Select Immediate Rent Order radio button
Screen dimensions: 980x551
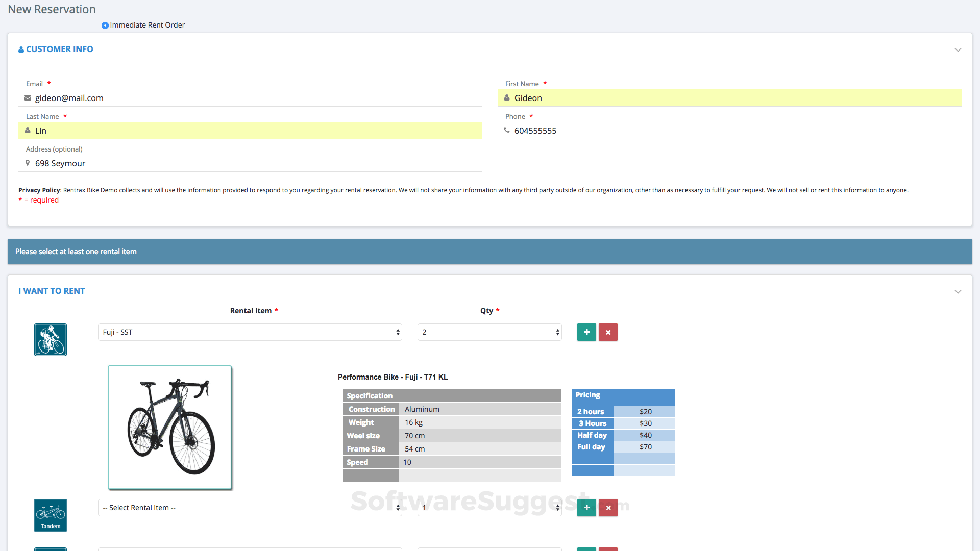(x=105, y=26)
